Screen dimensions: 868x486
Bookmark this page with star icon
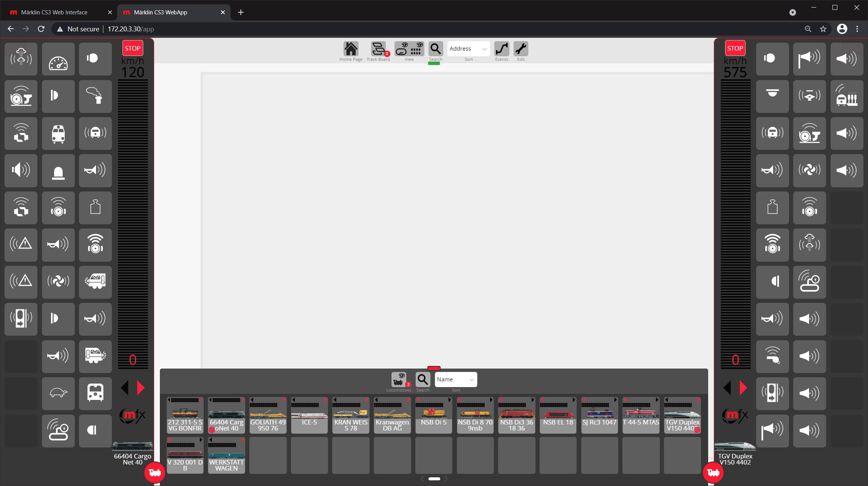coord(823,29)
